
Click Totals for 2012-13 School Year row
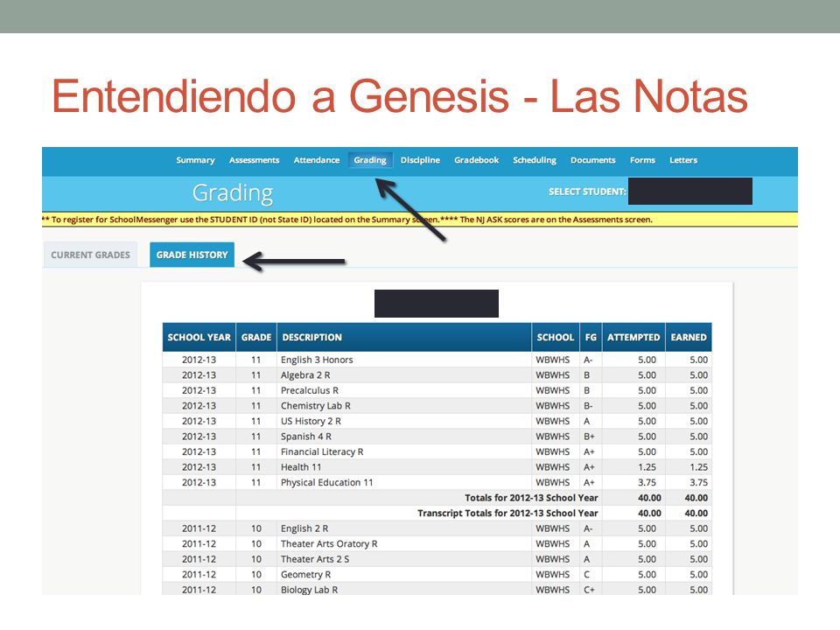[437, 498]
